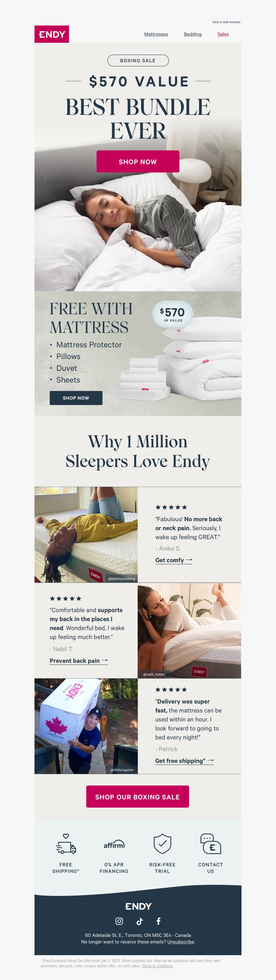Click the dark Shop Now button under Sheets
Screen dimensions: 276x980
click(76, 398)
